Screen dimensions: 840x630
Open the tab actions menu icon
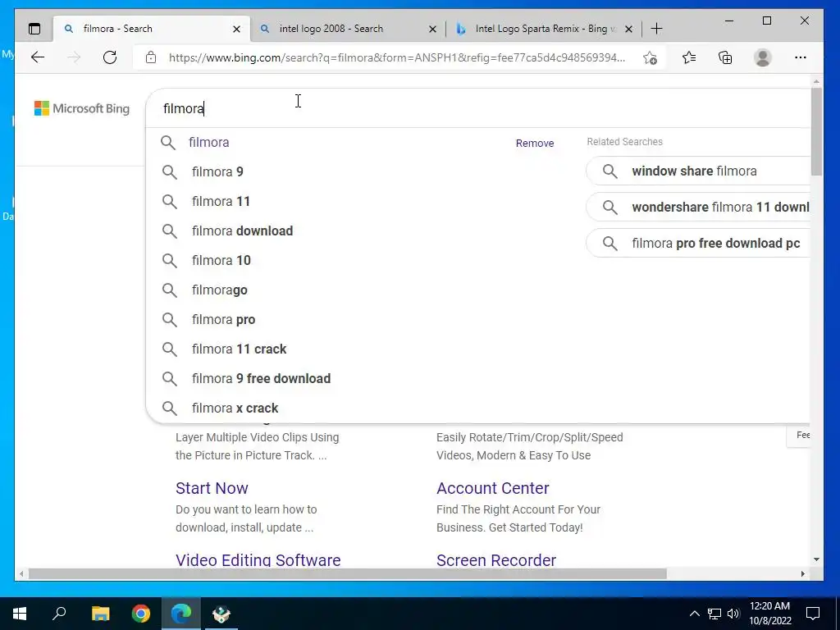(x=34, y=29)
